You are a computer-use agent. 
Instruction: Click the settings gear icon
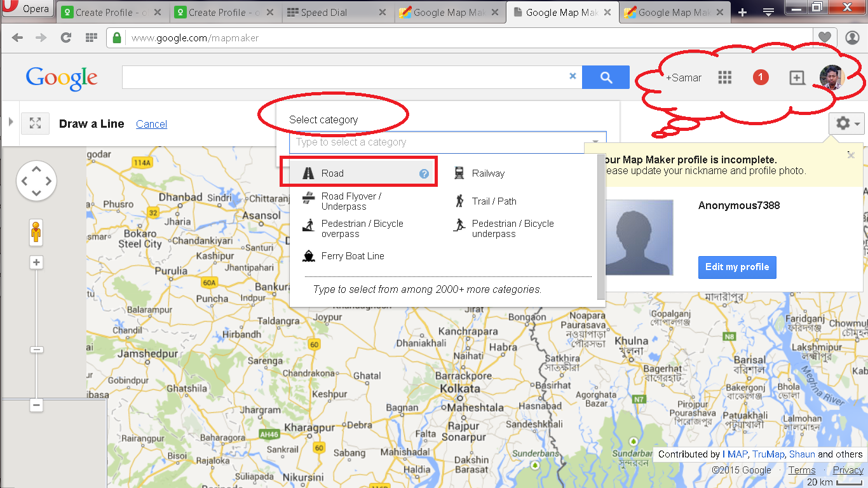[844, 123]
